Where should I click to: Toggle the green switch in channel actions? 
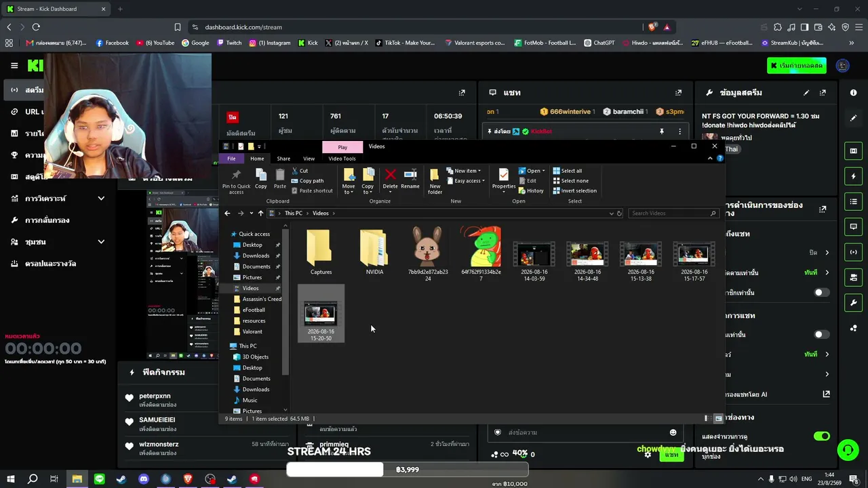(821, 436)
